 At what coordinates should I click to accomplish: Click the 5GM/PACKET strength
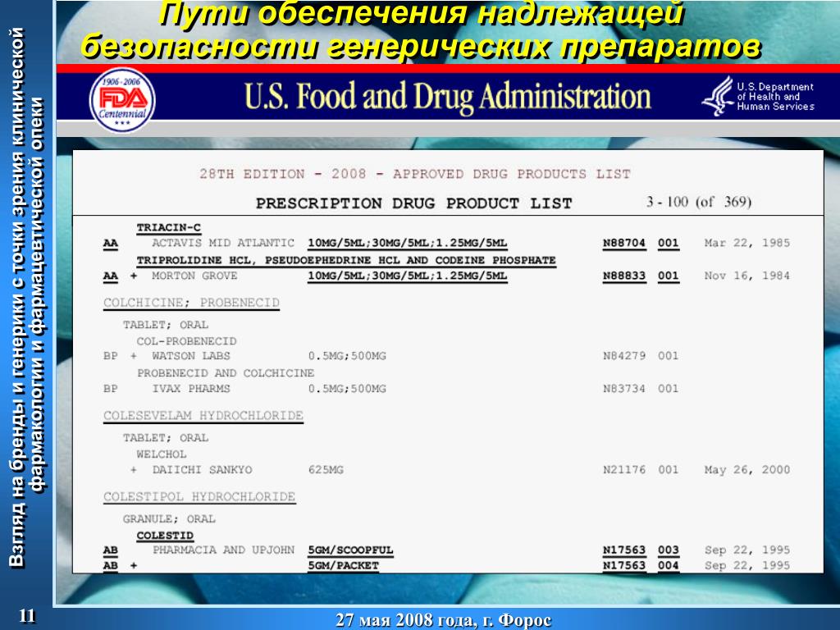point(344,566)
